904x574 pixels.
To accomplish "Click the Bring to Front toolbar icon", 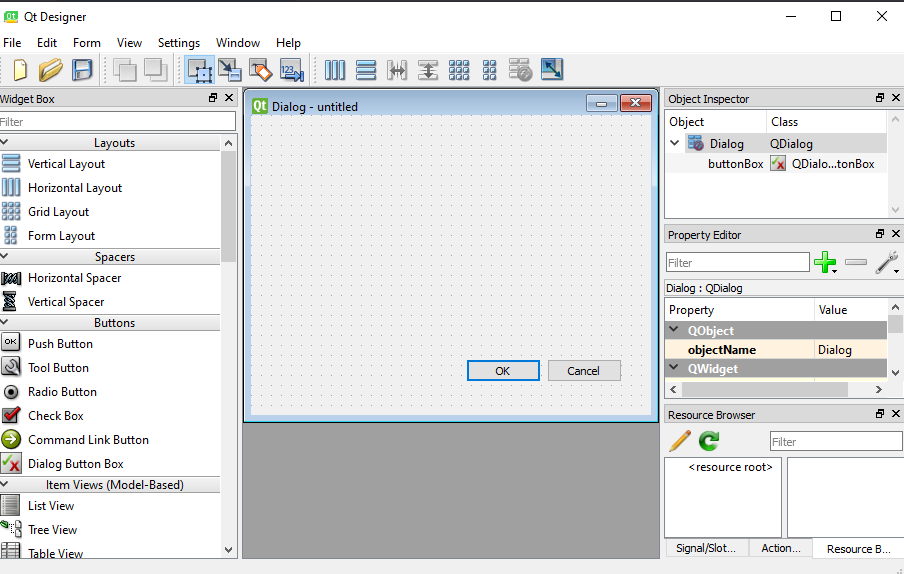I will click(x=156, y=70).
